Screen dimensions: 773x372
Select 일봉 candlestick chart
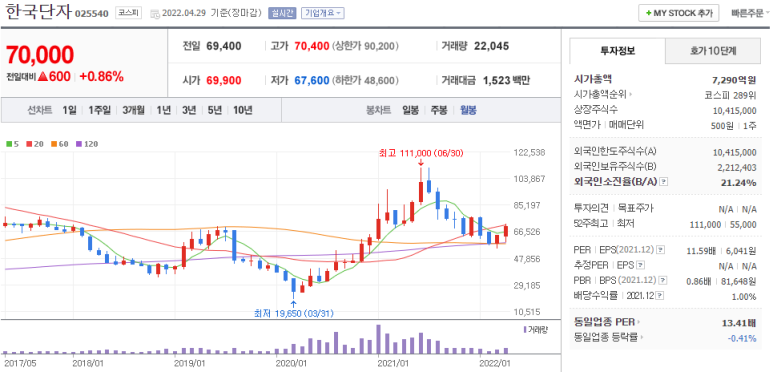(x=410, y=110)
